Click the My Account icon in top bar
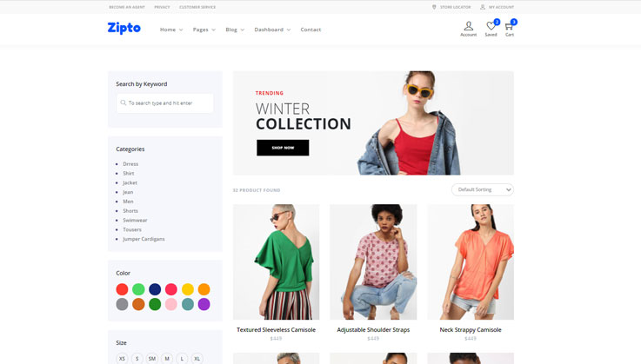This screenshot has height=364, width=641. pyautogui.click(x=483, y=7)
